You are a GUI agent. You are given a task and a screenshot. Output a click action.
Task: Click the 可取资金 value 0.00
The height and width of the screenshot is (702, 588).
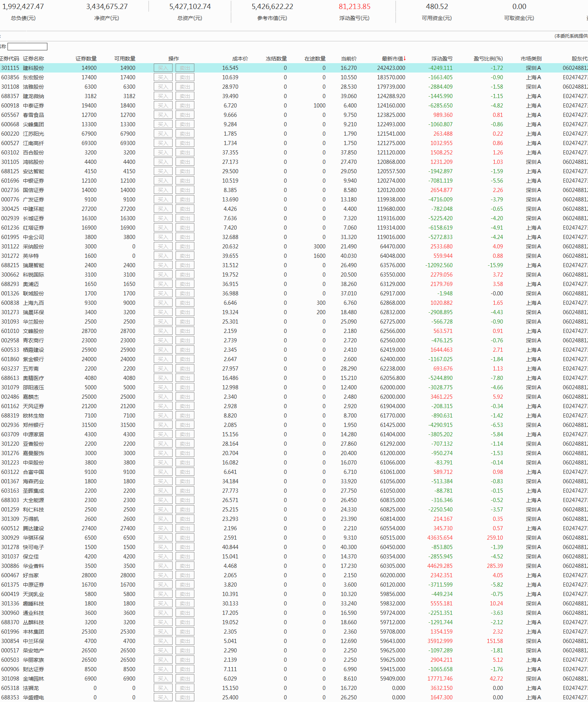pyautogui.click(x=519, y=7)
